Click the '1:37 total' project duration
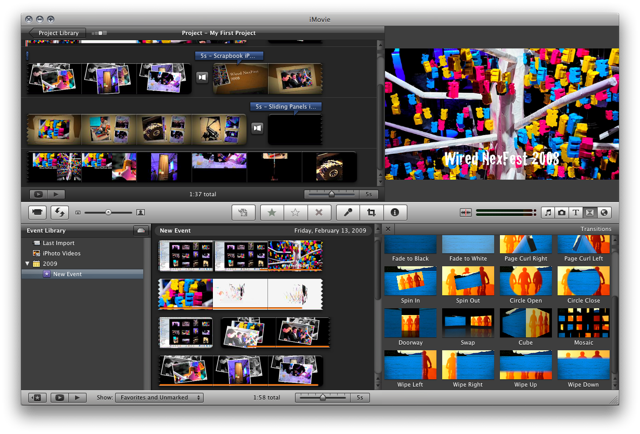640x434 pixels. point(203,194)
